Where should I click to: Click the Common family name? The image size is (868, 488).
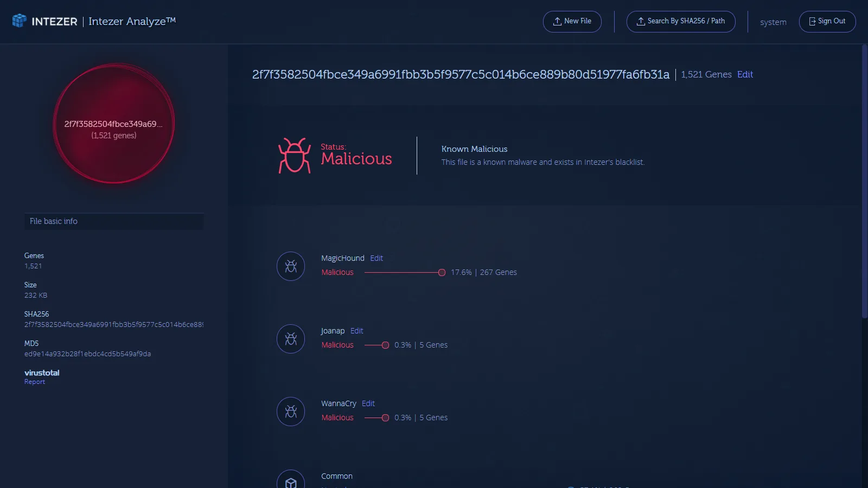click(x=337, y=476)
